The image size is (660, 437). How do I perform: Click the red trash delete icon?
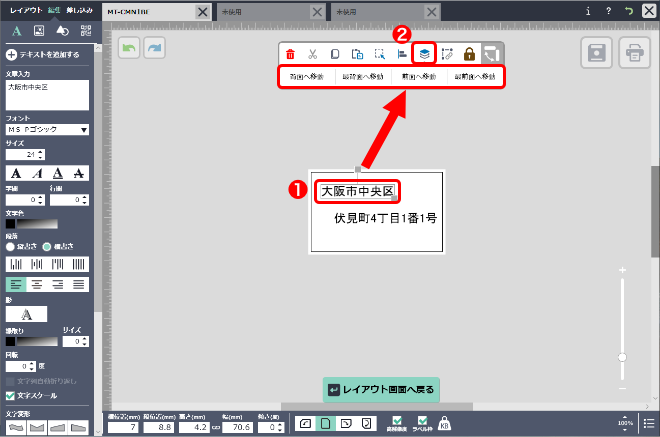click(x=290, y=55)
